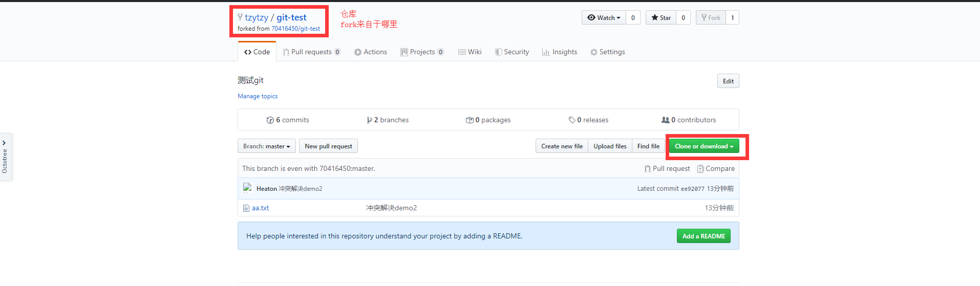
Task: Click the fork icon beside tzytzy
Action: coord(240,17)
